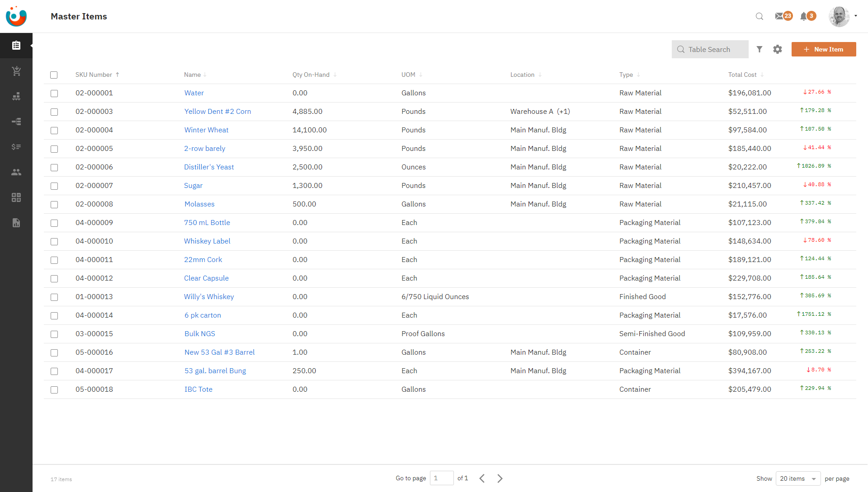
Task: Open the shopping cart sidebar icon
Action: pyautogui.click(x=16, y=71)
